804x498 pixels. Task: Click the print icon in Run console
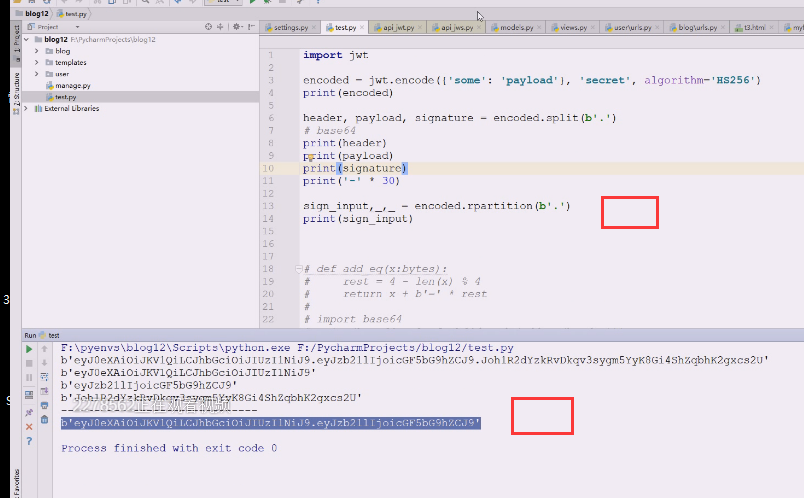pos(45,405)
